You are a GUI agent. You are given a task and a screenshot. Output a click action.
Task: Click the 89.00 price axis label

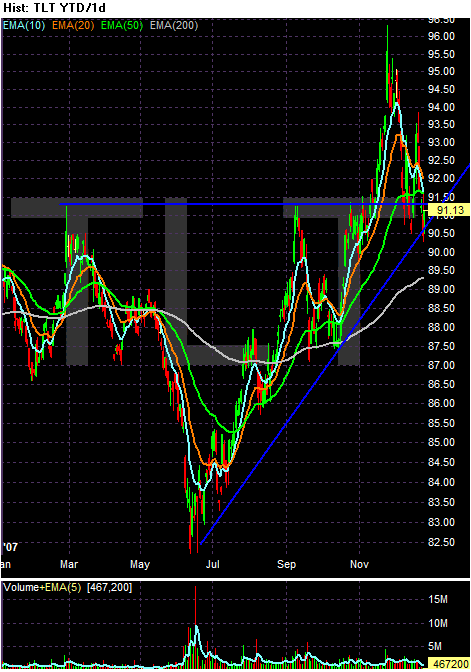(441, 289)
